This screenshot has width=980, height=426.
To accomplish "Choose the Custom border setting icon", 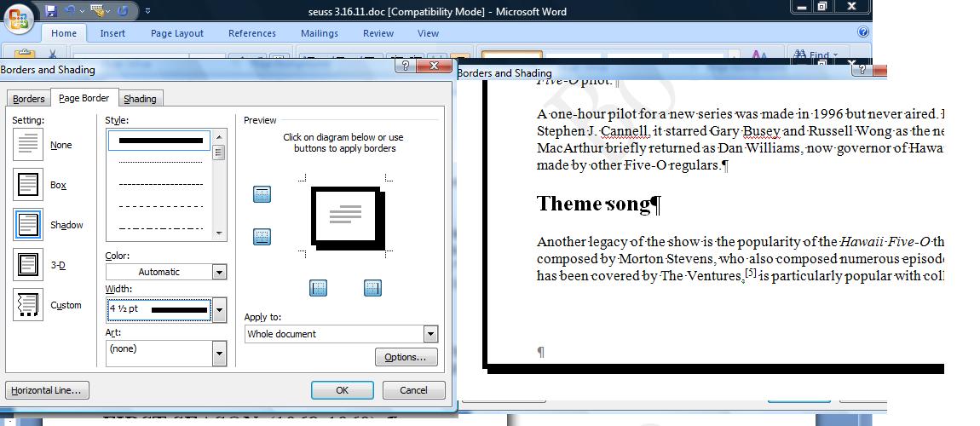I will 28,305.
